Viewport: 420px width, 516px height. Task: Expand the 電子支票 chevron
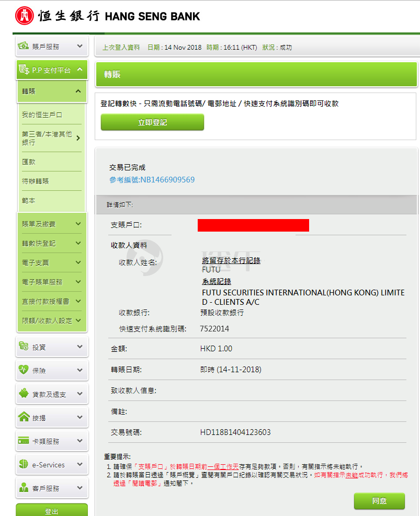point(78,262)
